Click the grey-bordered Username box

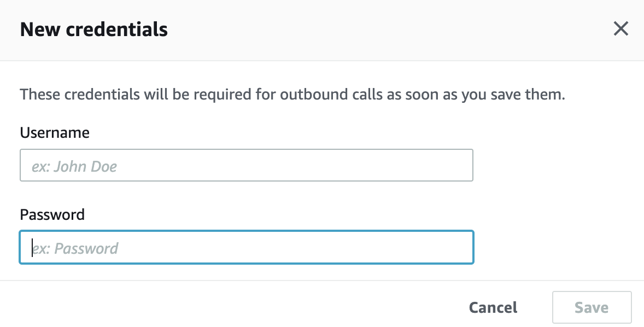pyautogui.click(x=247, y=165)
